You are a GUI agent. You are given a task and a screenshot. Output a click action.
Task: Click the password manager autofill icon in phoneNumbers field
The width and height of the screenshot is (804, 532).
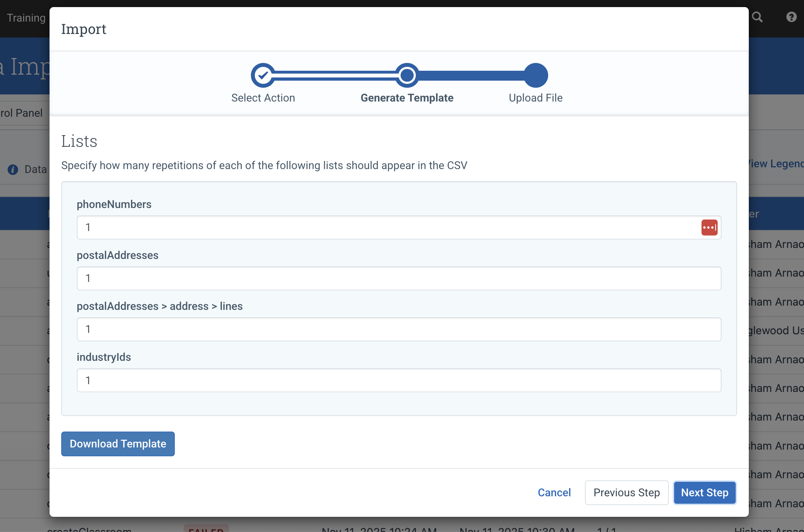pos(710,227)
